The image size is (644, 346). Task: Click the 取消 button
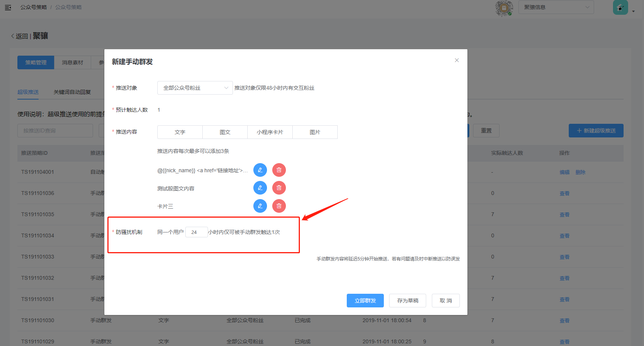pos(445,301)
